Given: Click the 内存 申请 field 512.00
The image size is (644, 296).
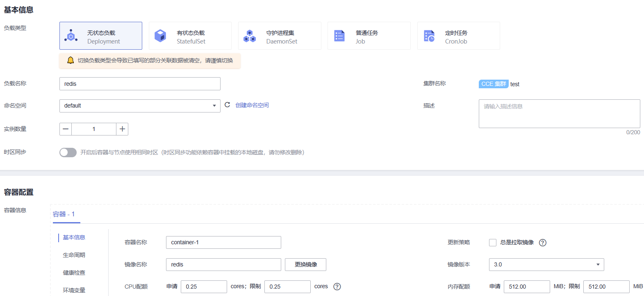Looking at the screenshot, I should 527,287.
